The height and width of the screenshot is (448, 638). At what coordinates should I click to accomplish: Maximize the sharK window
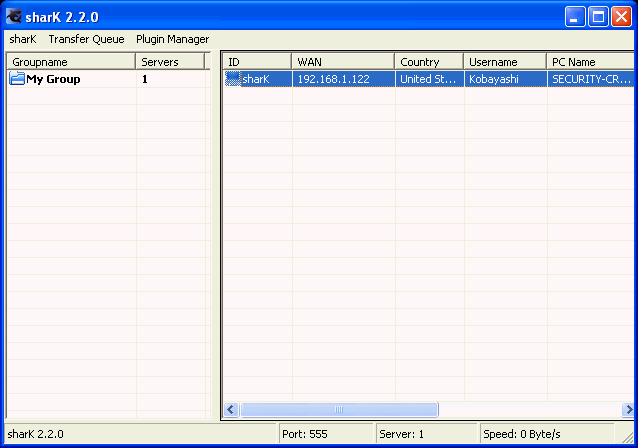tap(598, 16)
